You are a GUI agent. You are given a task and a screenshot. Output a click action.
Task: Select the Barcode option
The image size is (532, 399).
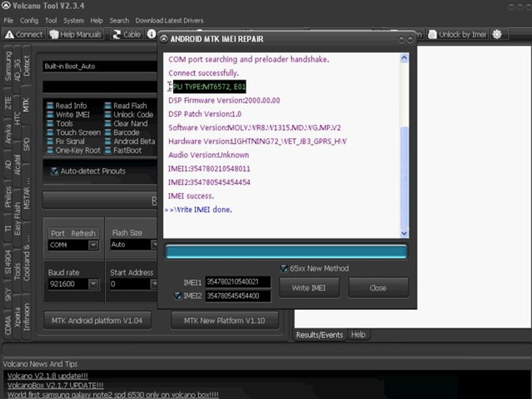tap(122, 132)
